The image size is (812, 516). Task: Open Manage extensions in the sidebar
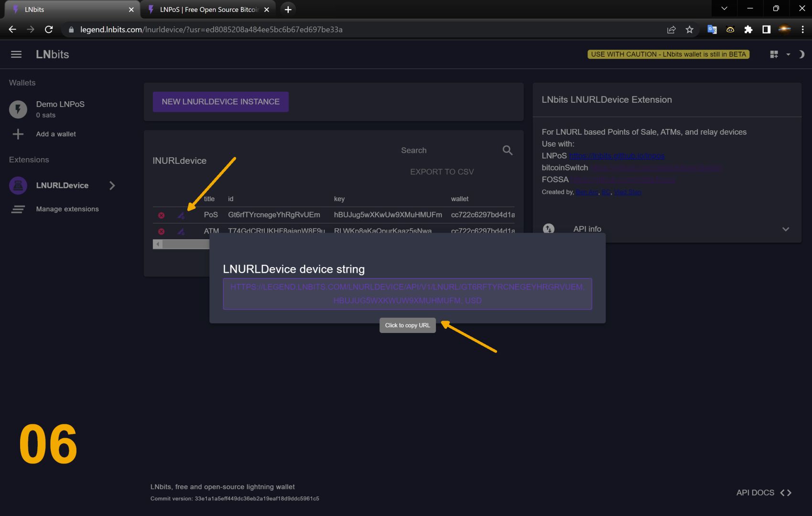tap(67, 209)
